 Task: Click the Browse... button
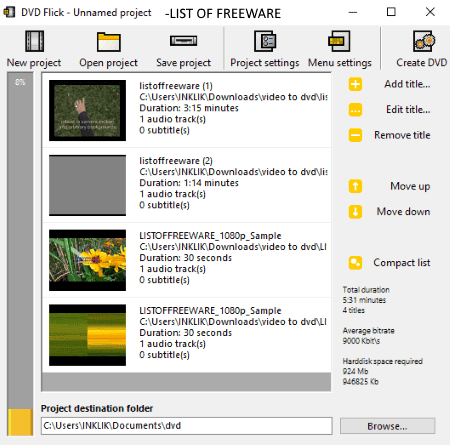(x=387, y=426)
